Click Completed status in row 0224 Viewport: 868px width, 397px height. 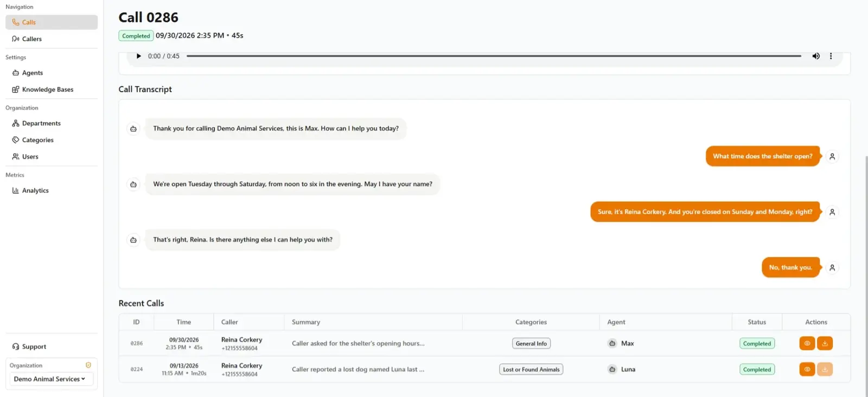tap(757, 369)
